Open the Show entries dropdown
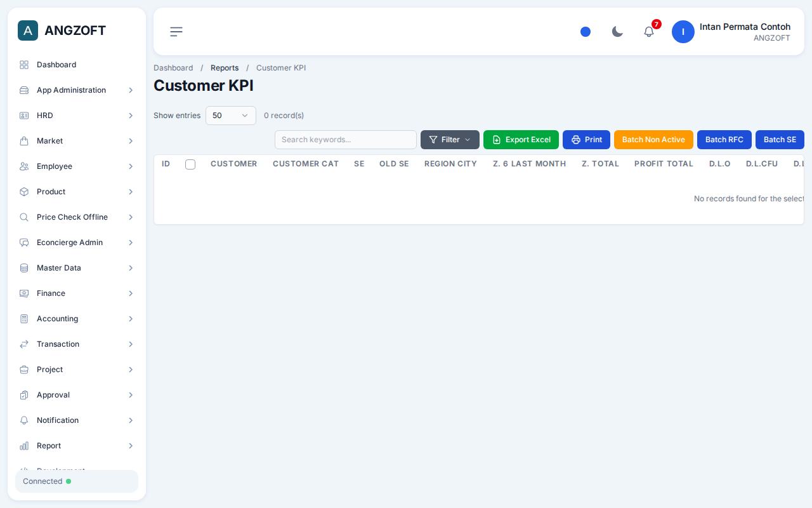Viewport: 812px width, 508px height. [231, 116]
